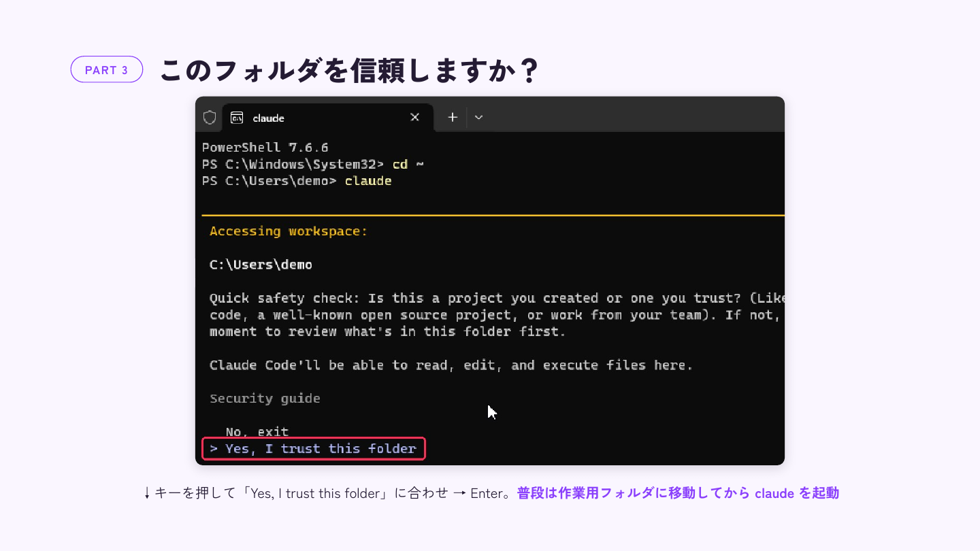Open the 'Security guide' link

point(265,399)
